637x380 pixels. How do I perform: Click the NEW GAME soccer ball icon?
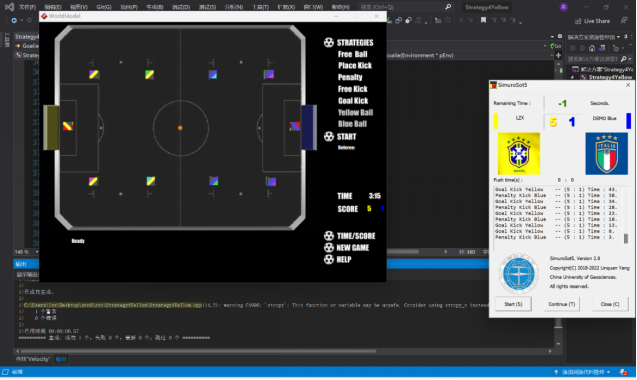pyautogui.click(x=329, y=248)
